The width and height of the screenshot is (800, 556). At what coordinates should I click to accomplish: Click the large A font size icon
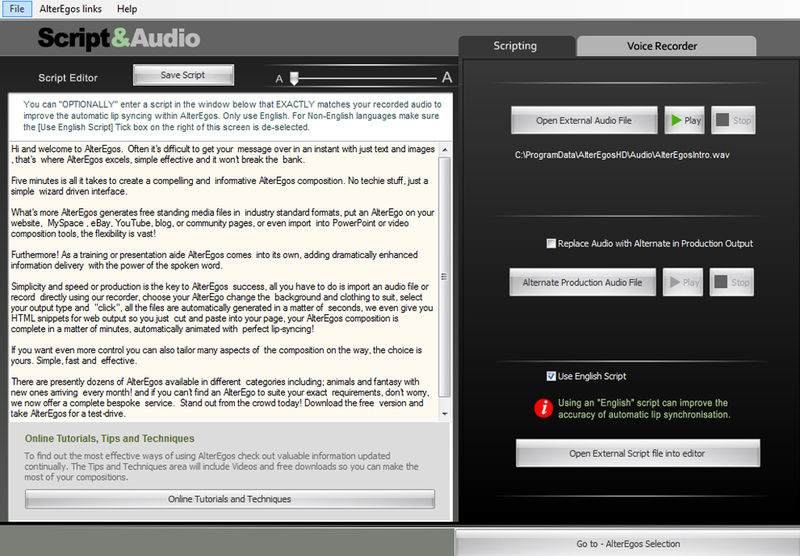click(x=447, y=77)
